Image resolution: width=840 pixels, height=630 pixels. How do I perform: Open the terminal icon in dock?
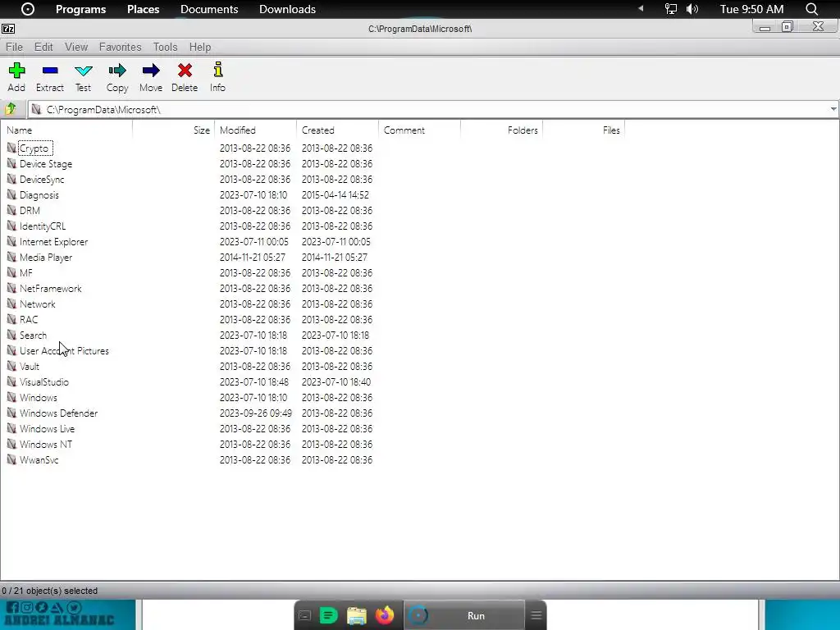pos(305,615)
